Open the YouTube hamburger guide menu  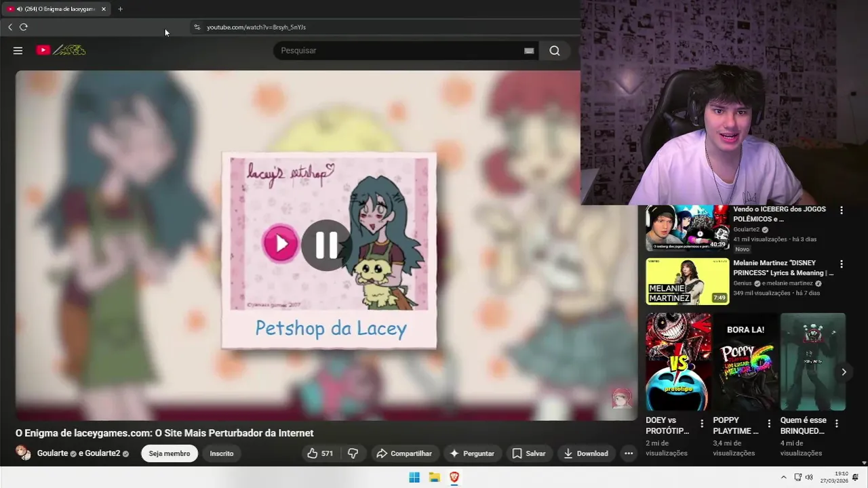(18, 50)
